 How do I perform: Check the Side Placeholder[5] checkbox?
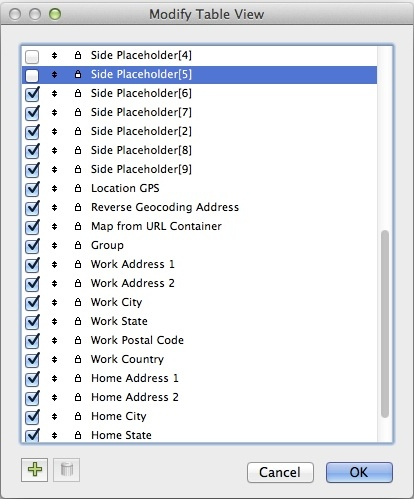coord(32,75)
